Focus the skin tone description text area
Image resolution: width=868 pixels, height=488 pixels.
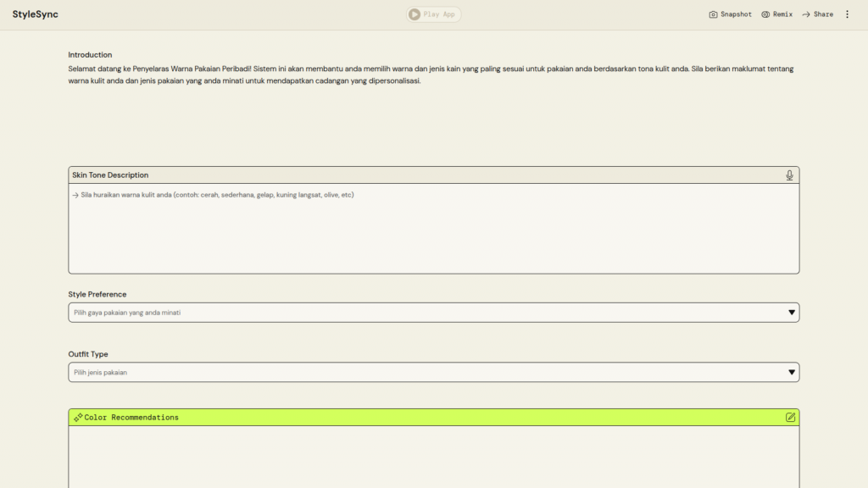pyautogui.click(x=433, y=229)
